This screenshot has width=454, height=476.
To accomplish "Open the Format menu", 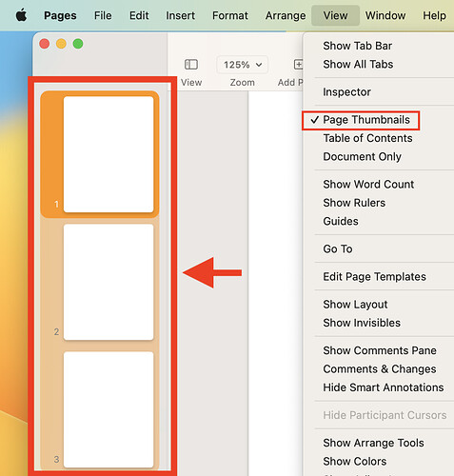I will tap(230, 15).
